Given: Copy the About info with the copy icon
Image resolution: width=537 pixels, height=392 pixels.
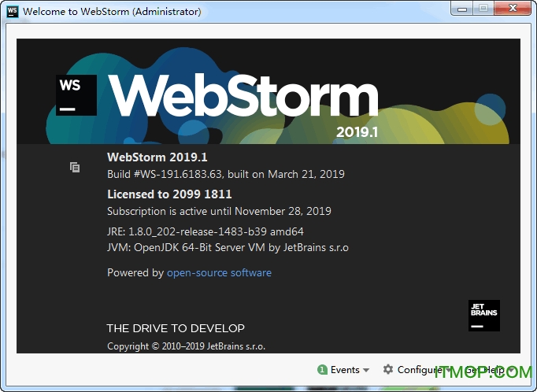Looking at the screenshot, I should [x=75, y=167].
